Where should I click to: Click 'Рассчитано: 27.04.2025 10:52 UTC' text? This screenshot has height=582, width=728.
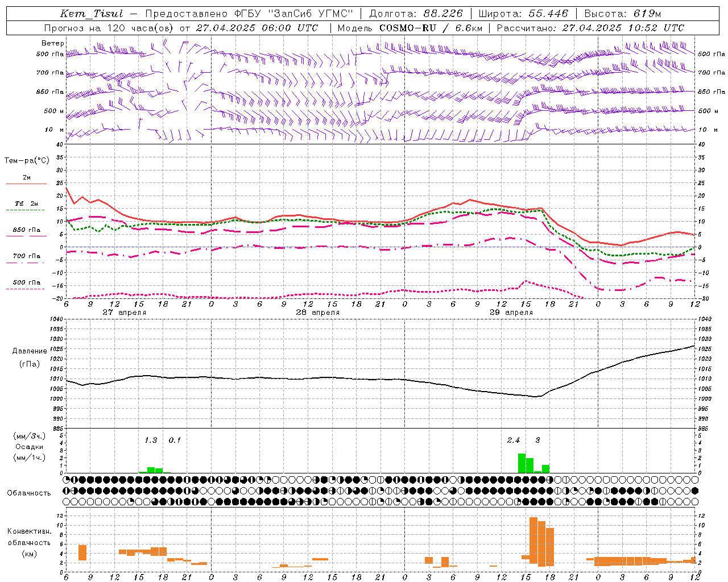pyautogui.click(x=590, y=28)
